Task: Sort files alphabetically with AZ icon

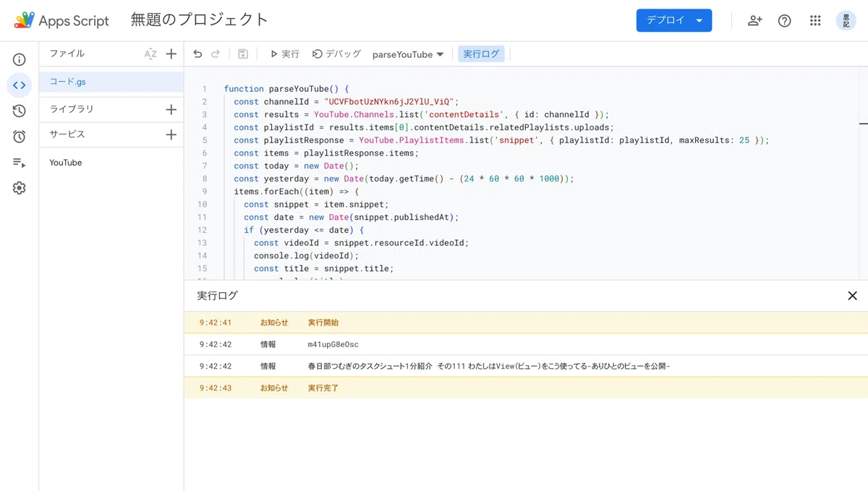Action: [x=150, y=54]
